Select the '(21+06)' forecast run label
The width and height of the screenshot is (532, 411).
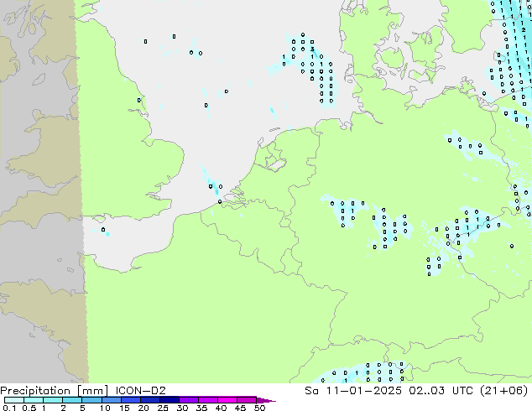(x=504, y=391)
